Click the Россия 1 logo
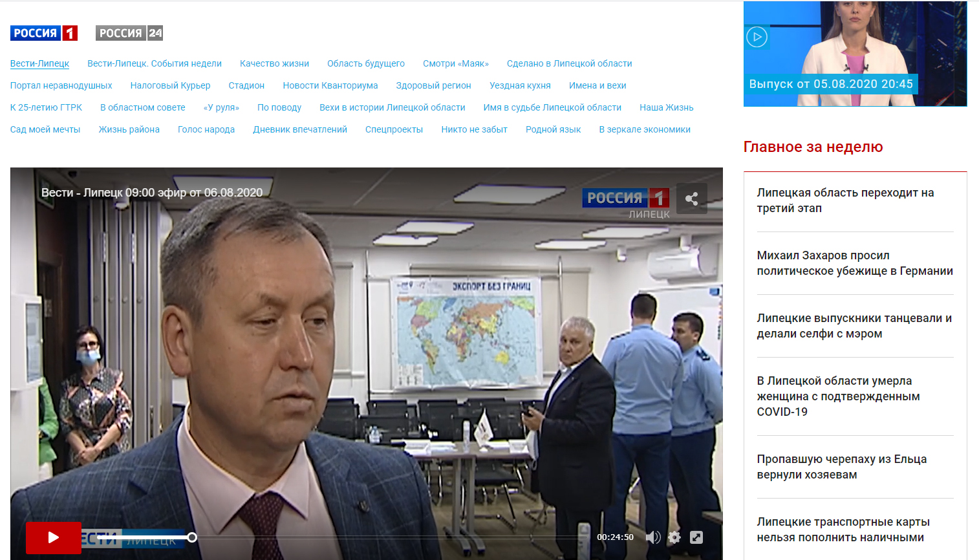Screen dimensions: 979x560 44,33
